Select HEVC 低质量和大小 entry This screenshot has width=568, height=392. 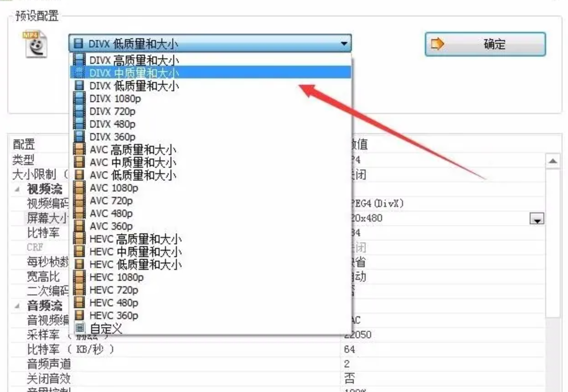[211, 264]
